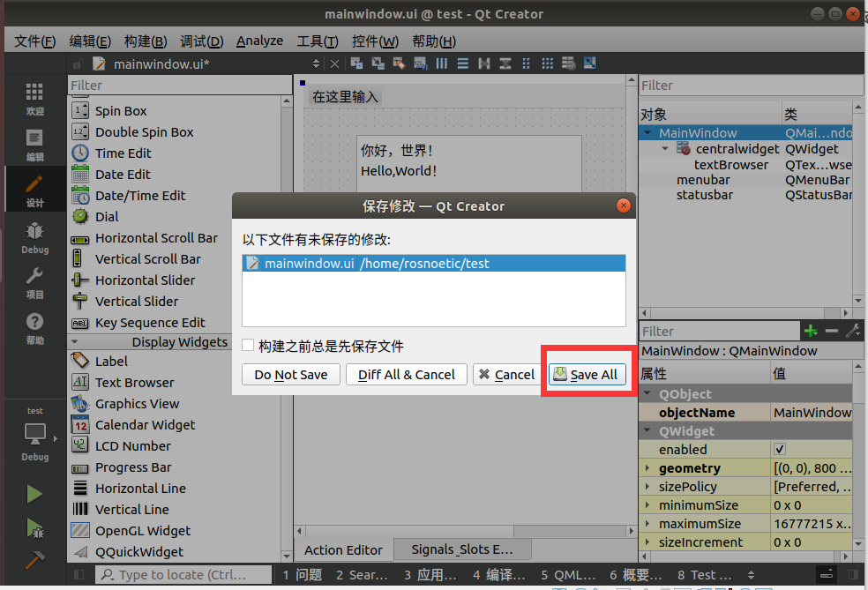Open the mainwindow.ui document dropdown arrows
Screen dimensions: 868x590
point(316,64)
